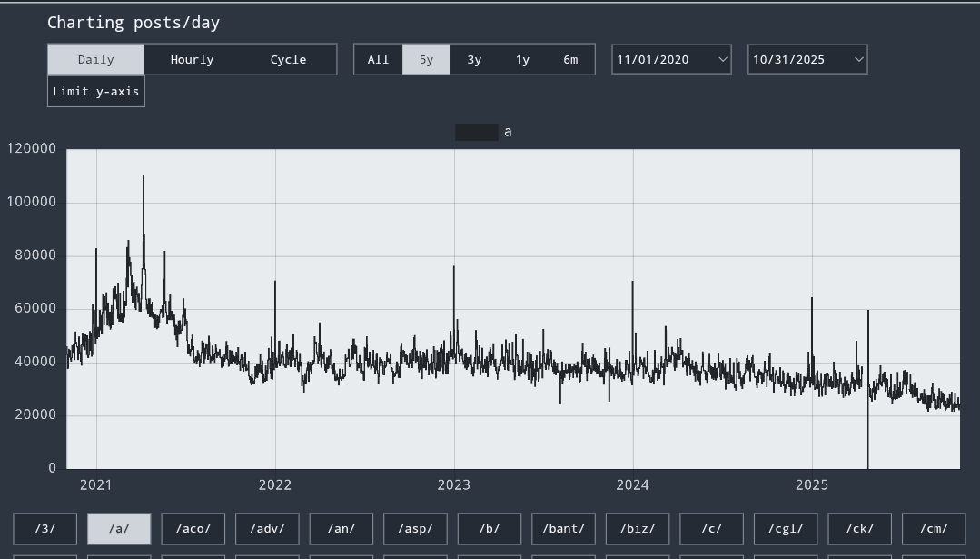
Task: Select the /an/ board
Action: tap(342, 529)
